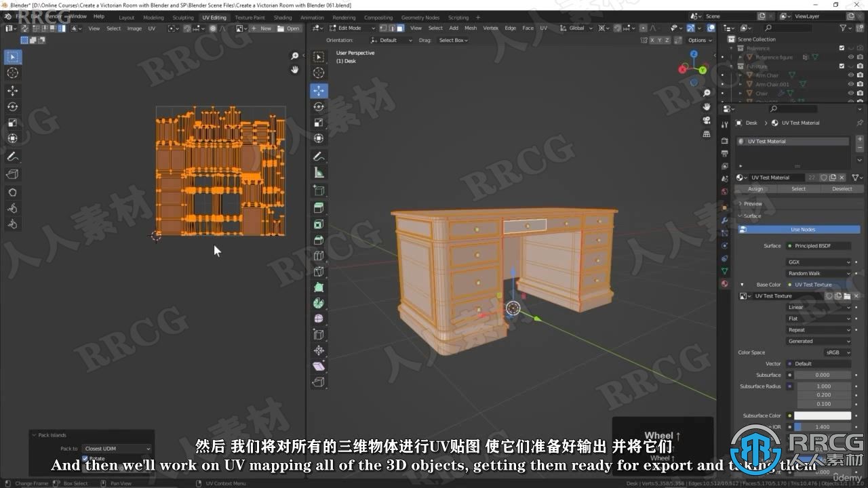Toggle X mirror axis in viewport header
The height and width of the screenshot is (488, 868).
pos(654,40)
